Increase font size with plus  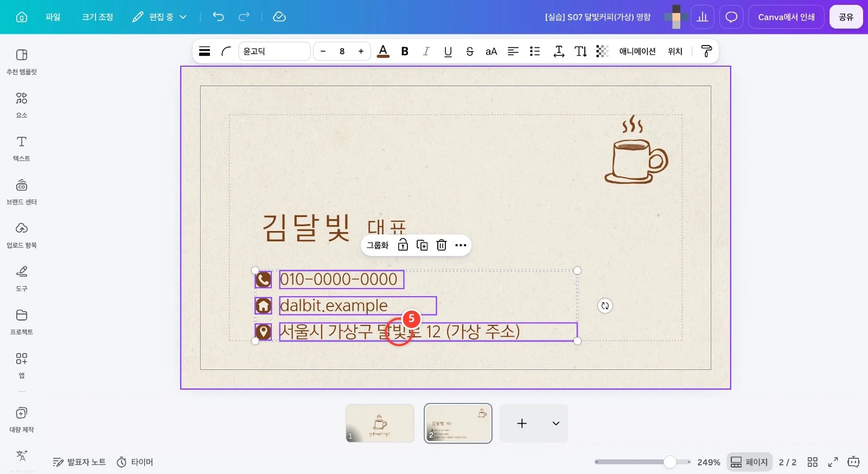coord(361,51)
